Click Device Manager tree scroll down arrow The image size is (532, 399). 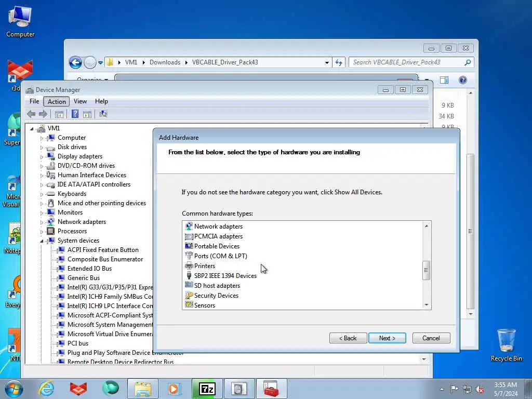tap(424, 359)
